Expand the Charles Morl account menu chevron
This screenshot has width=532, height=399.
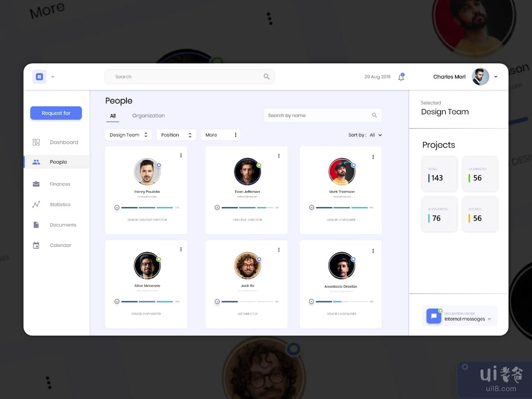pyautogui.click(x=496, y=77)
